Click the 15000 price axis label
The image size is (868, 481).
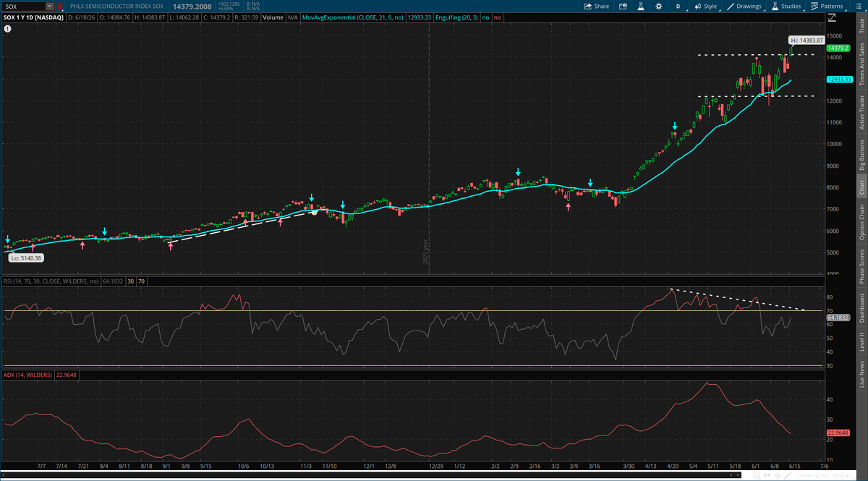click(833, 35)
